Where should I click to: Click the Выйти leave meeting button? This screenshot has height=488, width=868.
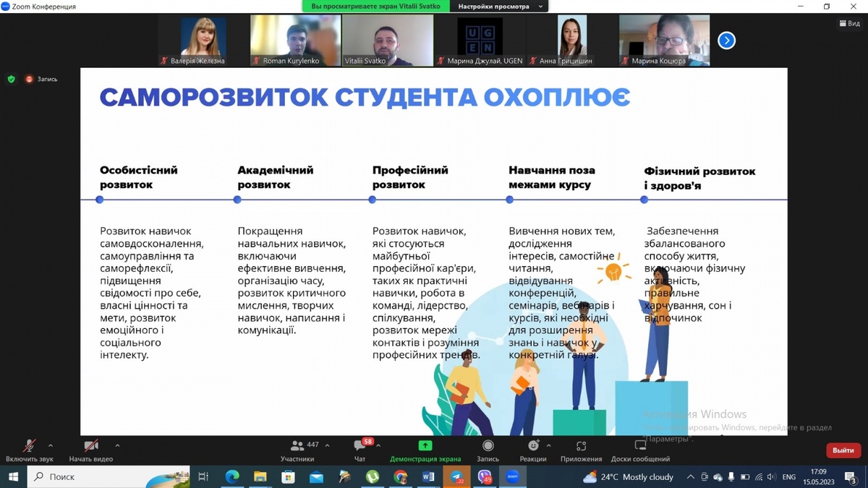point(843,450)
